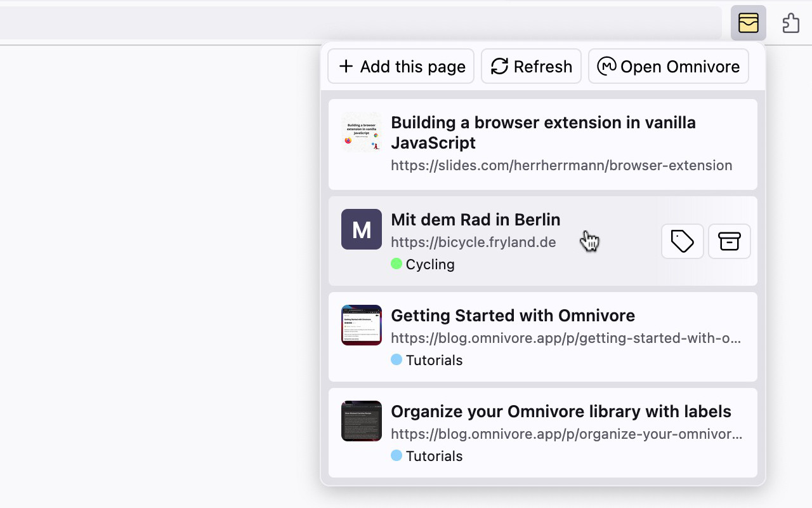Click the Tutorials label under Getting Started
The height and width of the screenshot is (508, 812).
pyautogui.click(x=434, y=360)
